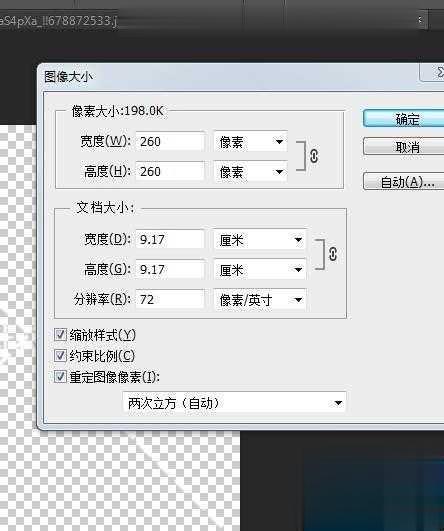
Task: Click the document 宽度(D) input field
Action: (x=170, y=240)
